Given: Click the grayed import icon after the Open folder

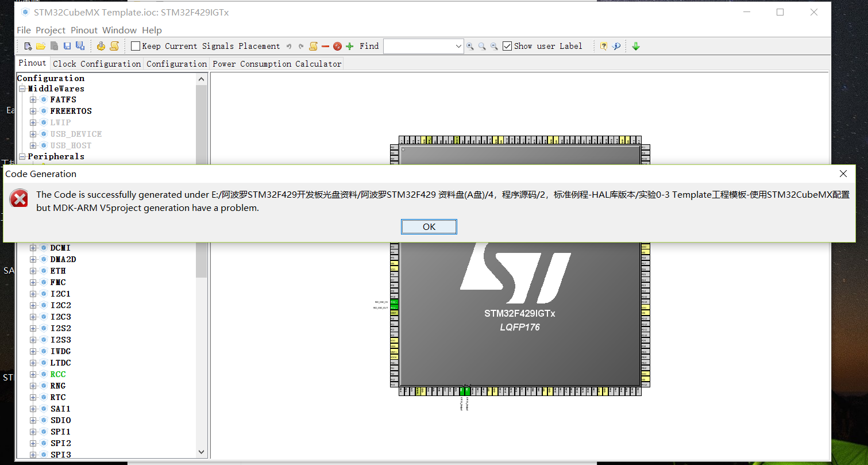Looking at the screenshot, I should point(54,46).
